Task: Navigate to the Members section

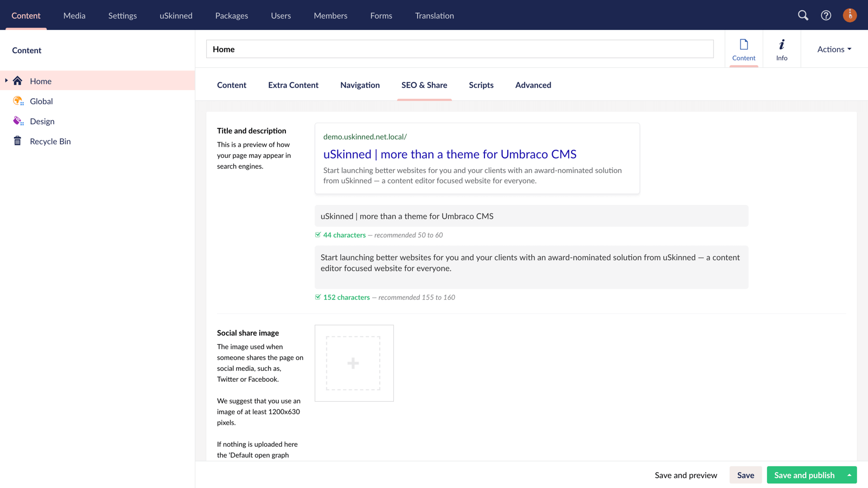Action: tap(330, 15)
